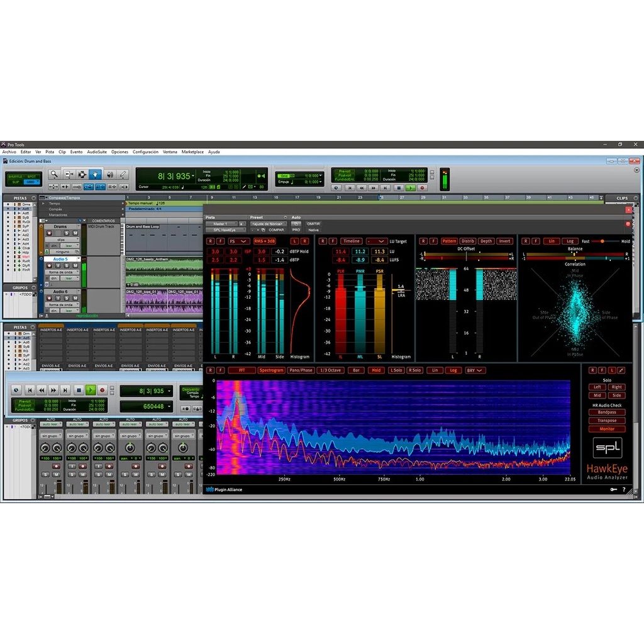Viewport: 644px width, 644px height.
Task: Open the Editar menu
Action: coord(26,152)
